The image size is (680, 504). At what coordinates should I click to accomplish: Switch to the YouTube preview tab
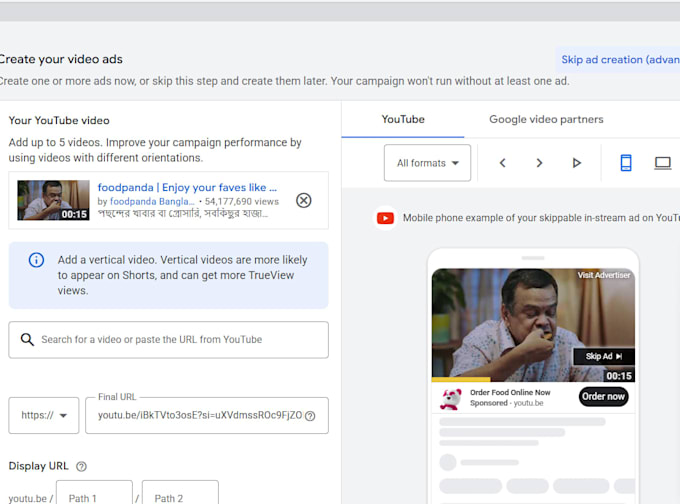pyautogui.click(x=403, y=119)
